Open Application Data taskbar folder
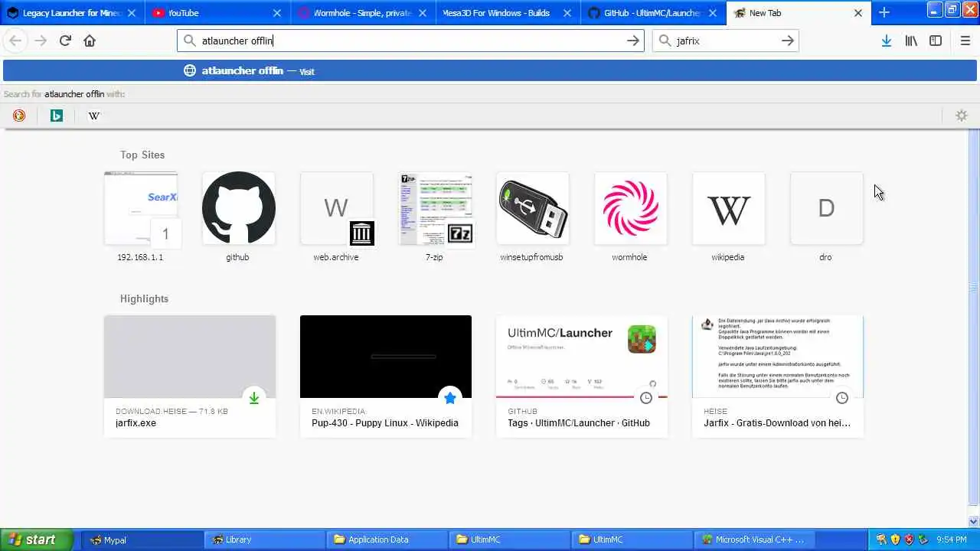The width and height of the screenshot is (980, 551). pos(387,540)
